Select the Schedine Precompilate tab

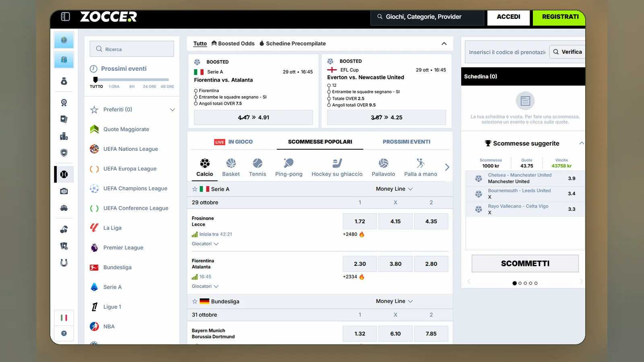tap(293, 43)
